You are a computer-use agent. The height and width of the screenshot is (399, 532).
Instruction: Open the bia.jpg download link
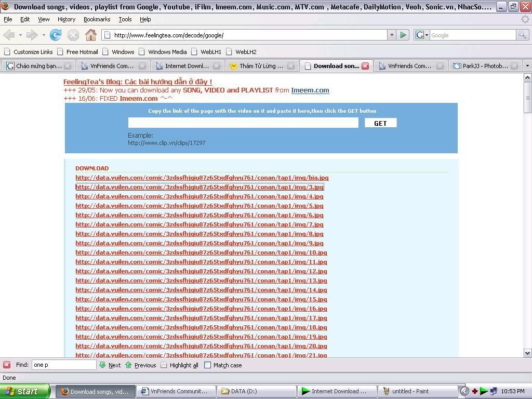click(x=202, y=178)
